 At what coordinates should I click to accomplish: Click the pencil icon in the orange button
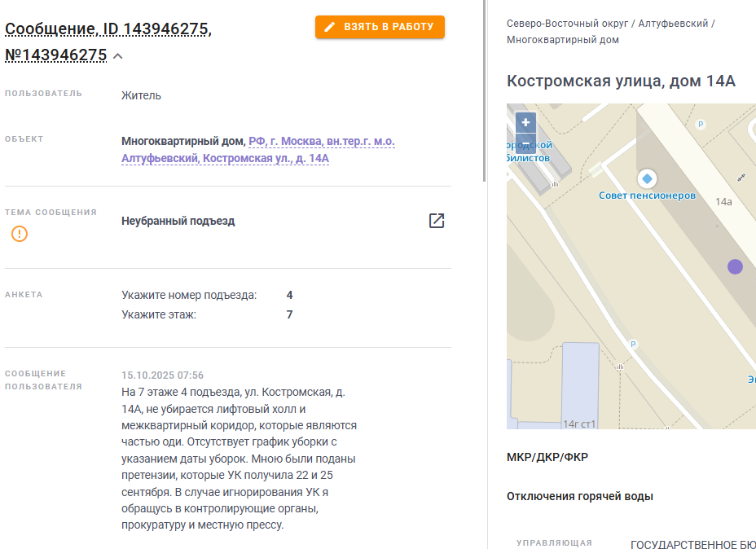[330, 27]
